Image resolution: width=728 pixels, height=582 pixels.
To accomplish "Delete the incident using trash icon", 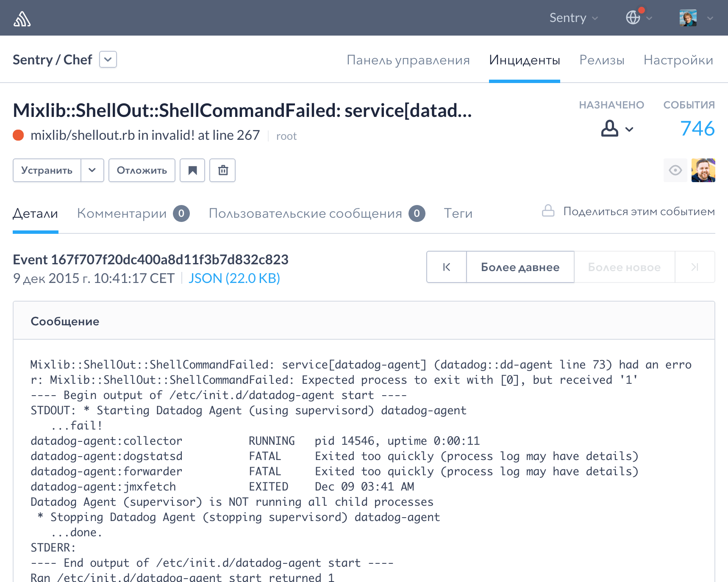I will (x=223, y=170).
